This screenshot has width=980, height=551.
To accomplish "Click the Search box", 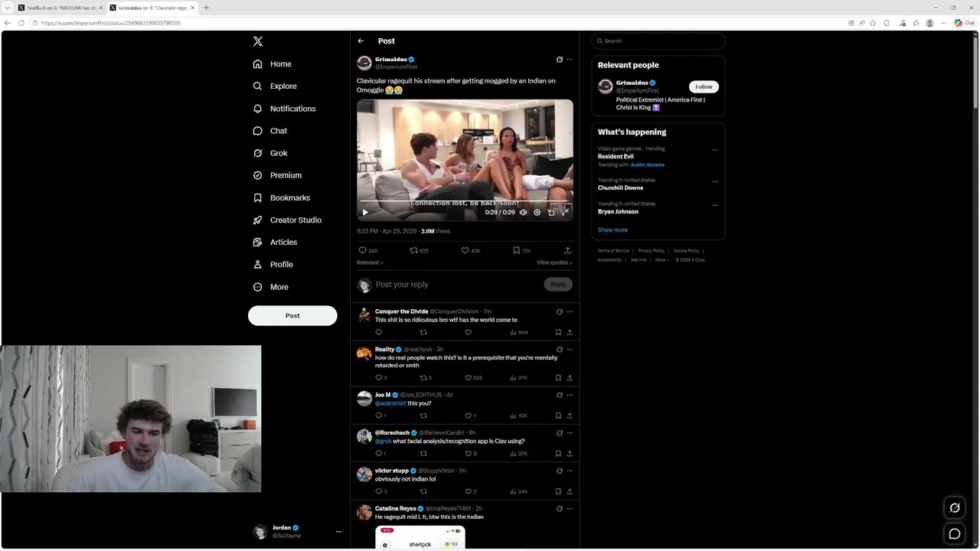I will point(658,41).
